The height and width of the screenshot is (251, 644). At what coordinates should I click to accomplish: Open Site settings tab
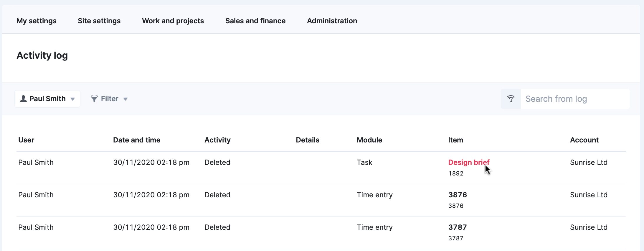[x=99, y=21]
